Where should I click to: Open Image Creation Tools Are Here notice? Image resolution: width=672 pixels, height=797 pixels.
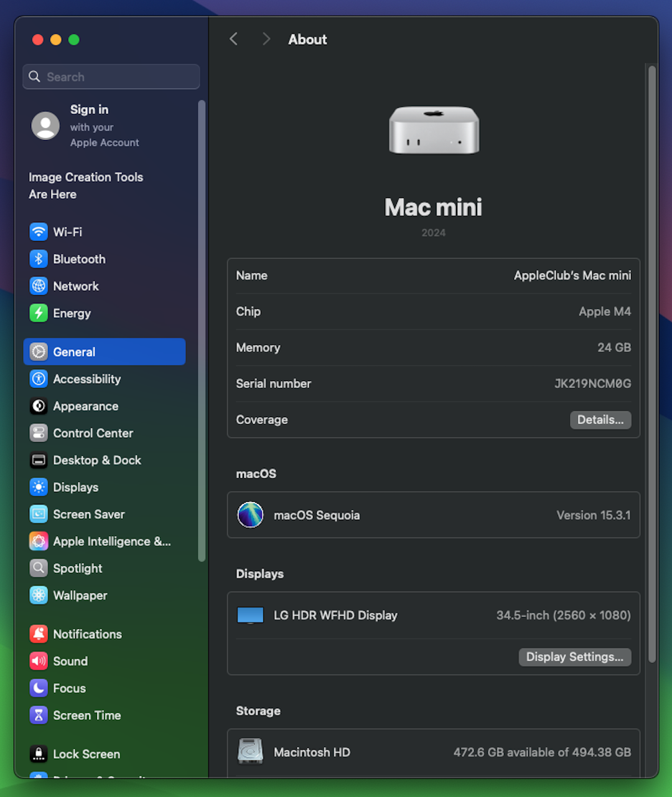click(86, 186)
